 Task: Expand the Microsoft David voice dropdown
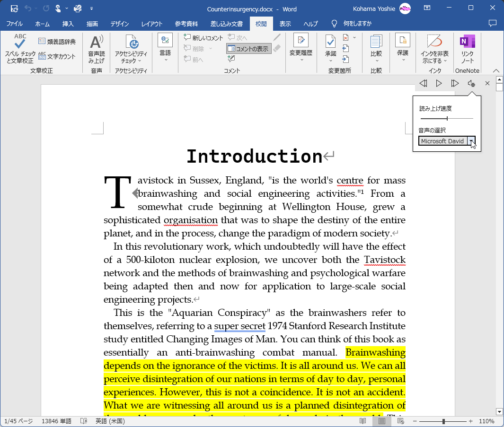coord(470,141)
